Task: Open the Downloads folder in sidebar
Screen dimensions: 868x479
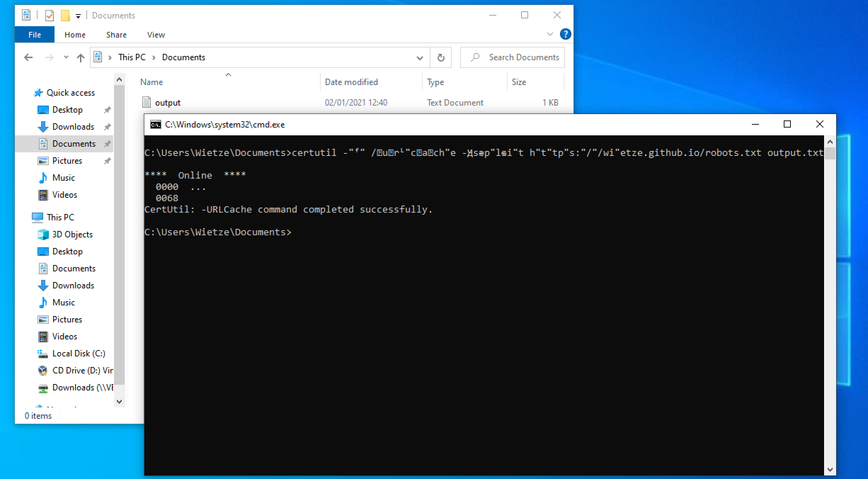Action: (73, 126)
